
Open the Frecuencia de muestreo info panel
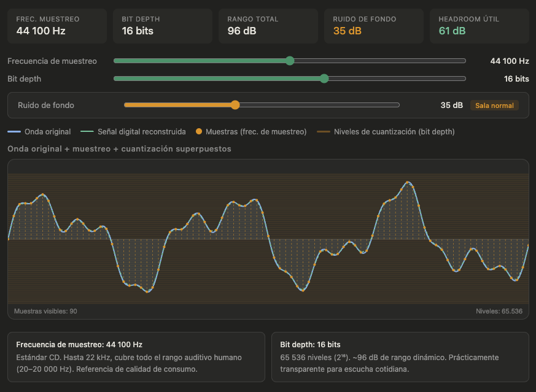[136, 357]
